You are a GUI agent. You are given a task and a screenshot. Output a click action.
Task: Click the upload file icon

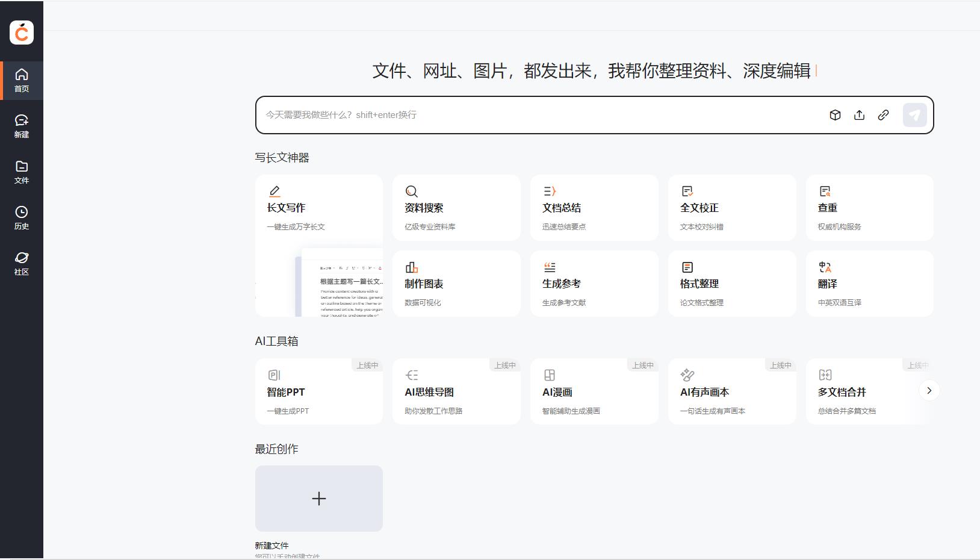click(859, 115)
